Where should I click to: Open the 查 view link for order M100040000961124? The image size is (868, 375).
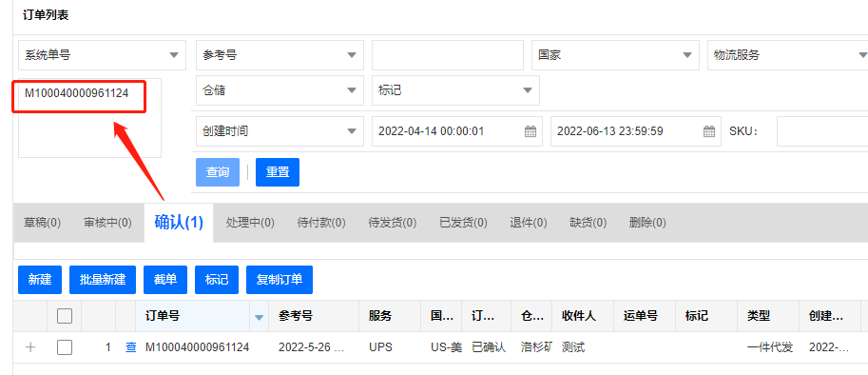tap(130, 347)
